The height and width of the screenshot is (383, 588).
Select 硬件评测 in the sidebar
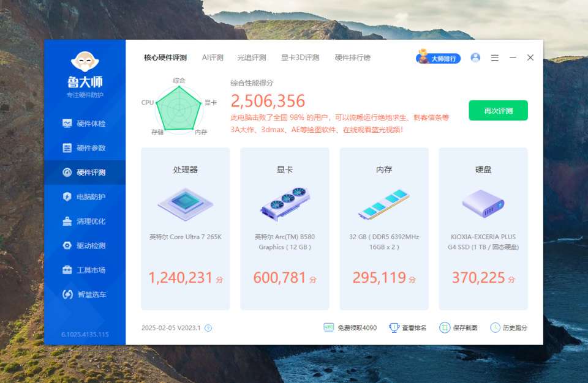pyautogui.click(x=85, y=173)
